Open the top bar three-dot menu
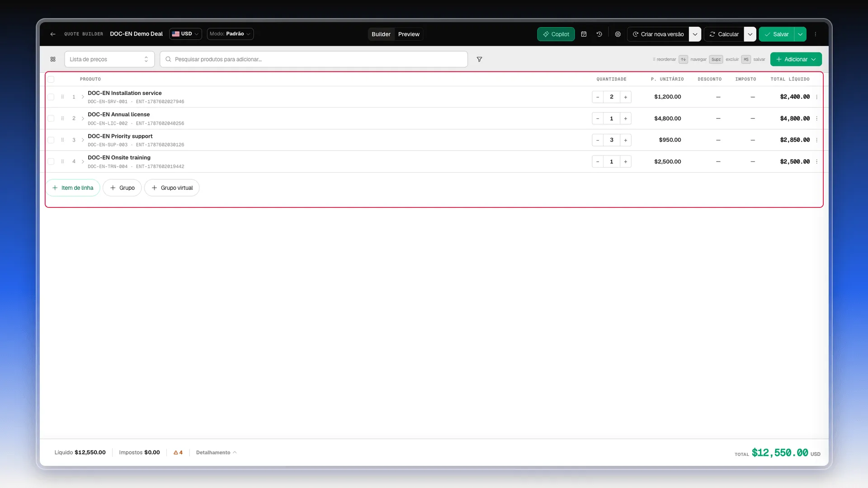The width and height of the screenshot is (868, 488). pyautogui.click(x=816, y=34)
